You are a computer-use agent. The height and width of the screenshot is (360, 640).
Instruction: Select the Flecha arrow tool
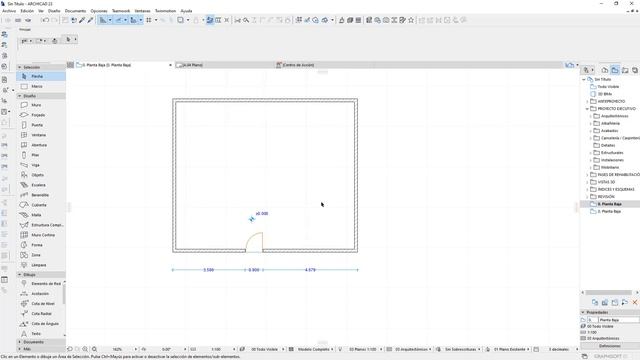point(41,76)
